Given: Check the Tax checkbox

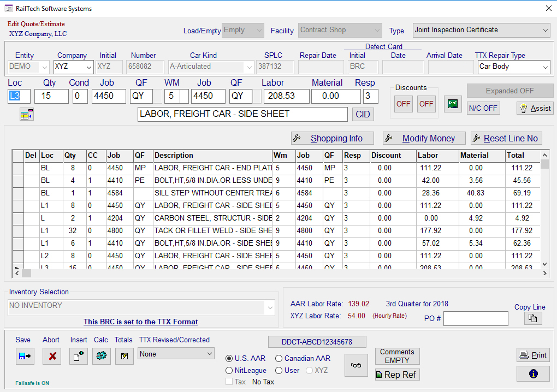Looking at the screenshot, I should [x=229, y=382].
